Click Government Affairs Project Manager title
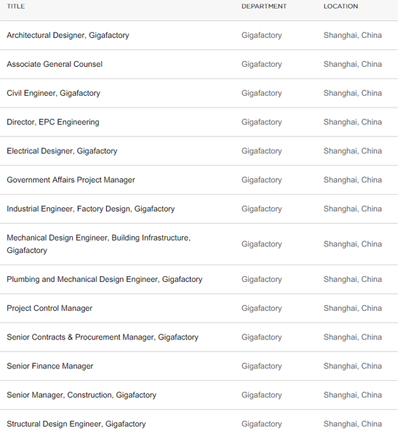 [71, 180]
